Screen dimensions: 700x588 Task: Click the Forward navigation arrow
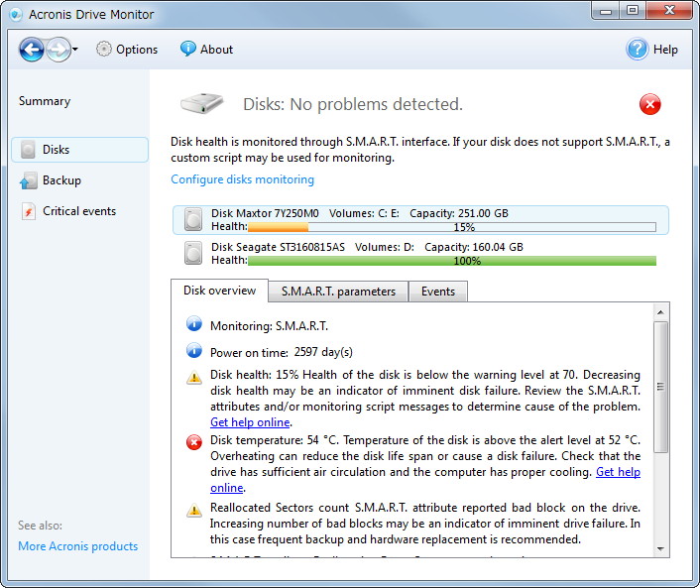58,50
